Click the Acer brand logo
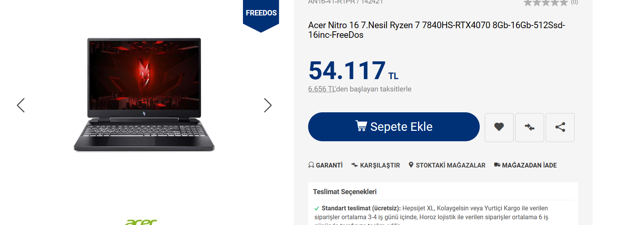Screen dimensions: 644x225 click(x=141, y=222)
